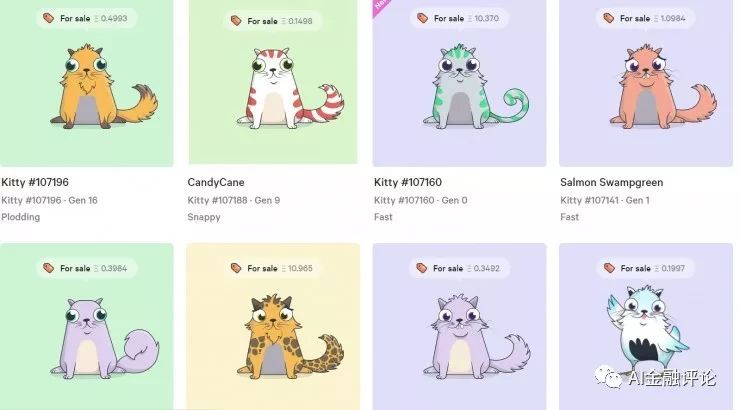Image resolution: width=740 pixels, height=410 pixels.
Task: Click the sale tag icon priced 10.370
Action: (422, 18)
